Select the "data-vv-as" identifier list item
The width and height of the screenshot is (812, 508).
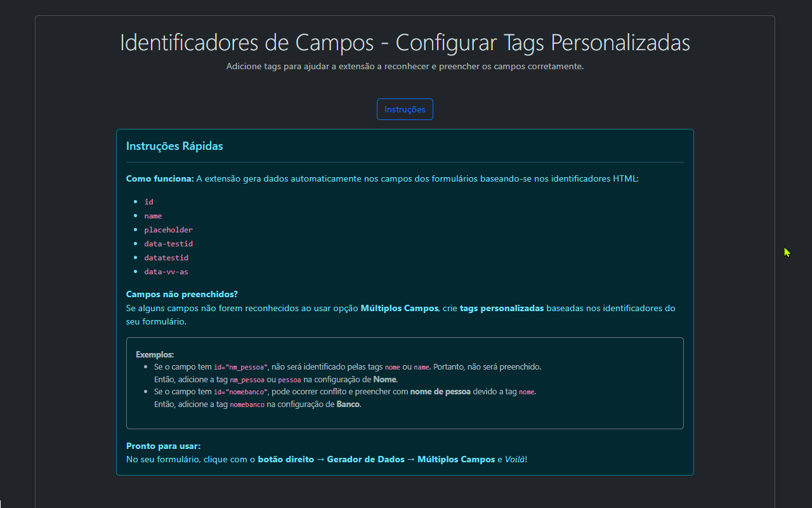tap(166, 272)
